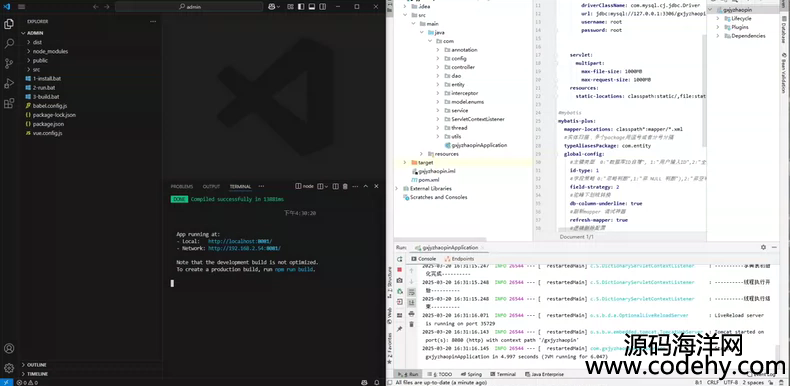Open the VS Code hamburger menu
Screen dimensions: 790x386
coord(22,7)
